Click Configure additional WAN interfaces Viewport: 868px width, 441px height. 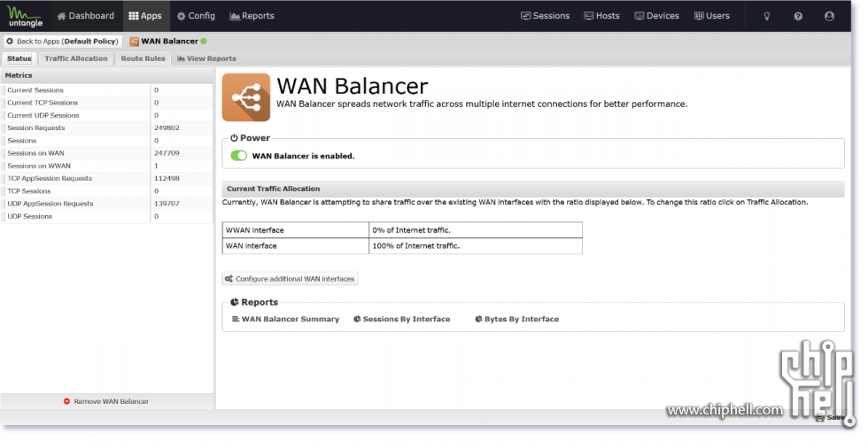pyautogui.click(x=291, y=279)
